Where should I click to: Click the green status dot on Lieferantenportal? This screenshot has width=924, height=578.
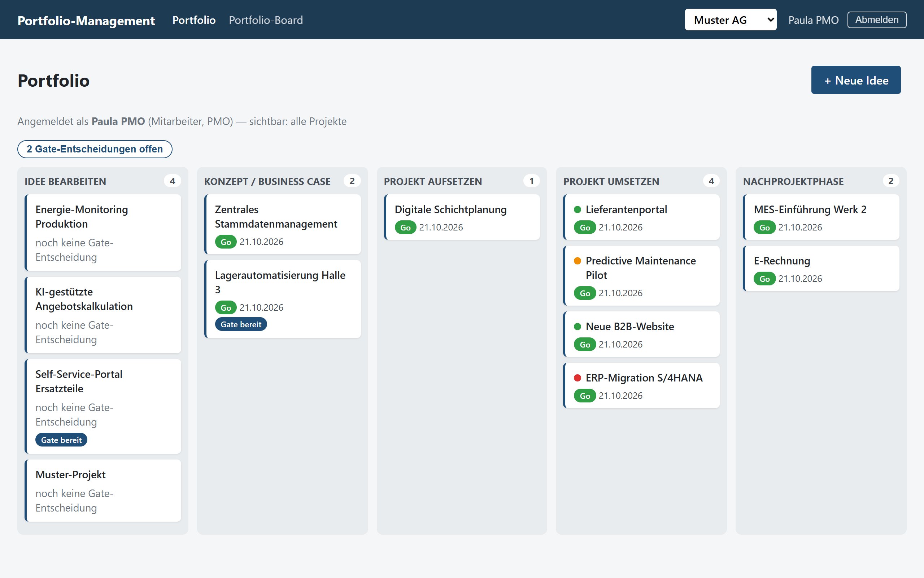[577, 210]
